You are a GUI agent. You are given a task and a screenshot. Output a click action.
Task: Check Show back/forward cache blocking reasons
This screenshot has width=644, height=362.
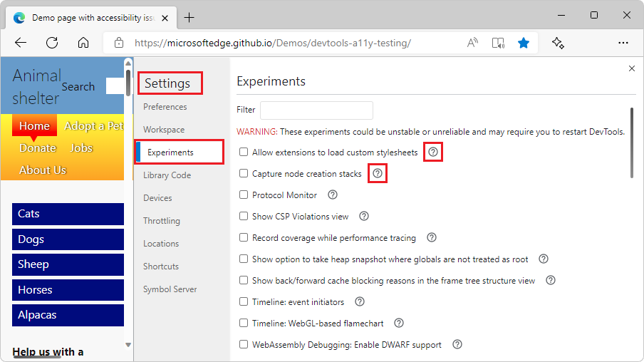[244, 280]
